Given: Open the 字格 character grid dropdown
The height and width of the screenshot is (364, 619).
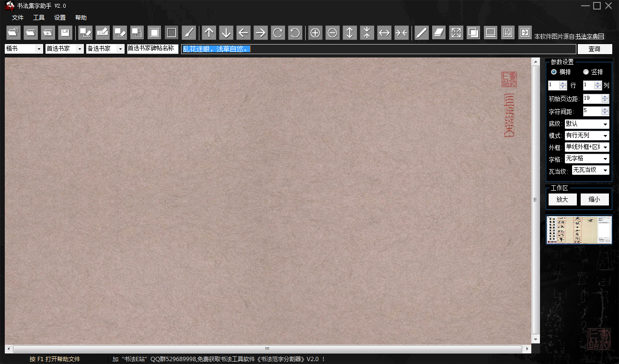Looking at the screenshot, I should [x=587, y=159].
